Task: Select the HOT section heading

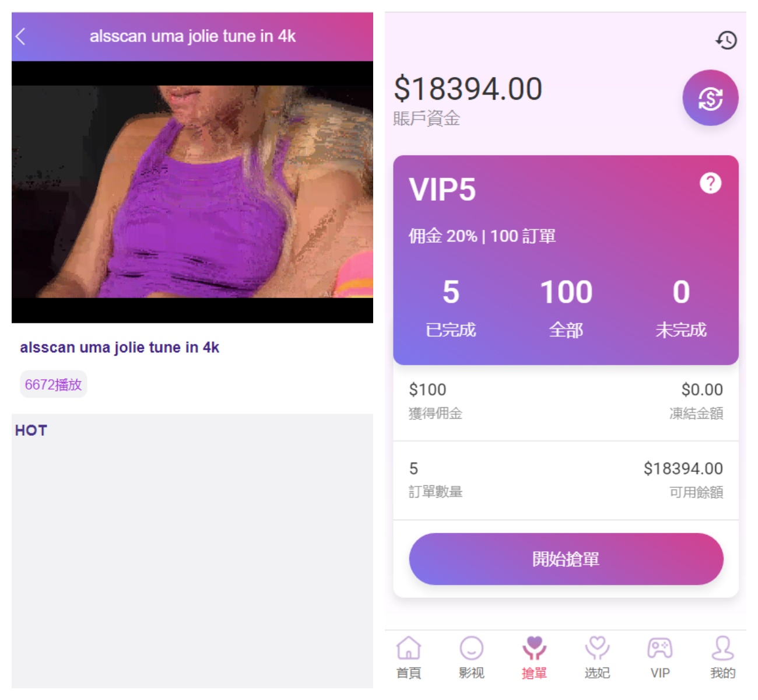Action: (31, 430)
